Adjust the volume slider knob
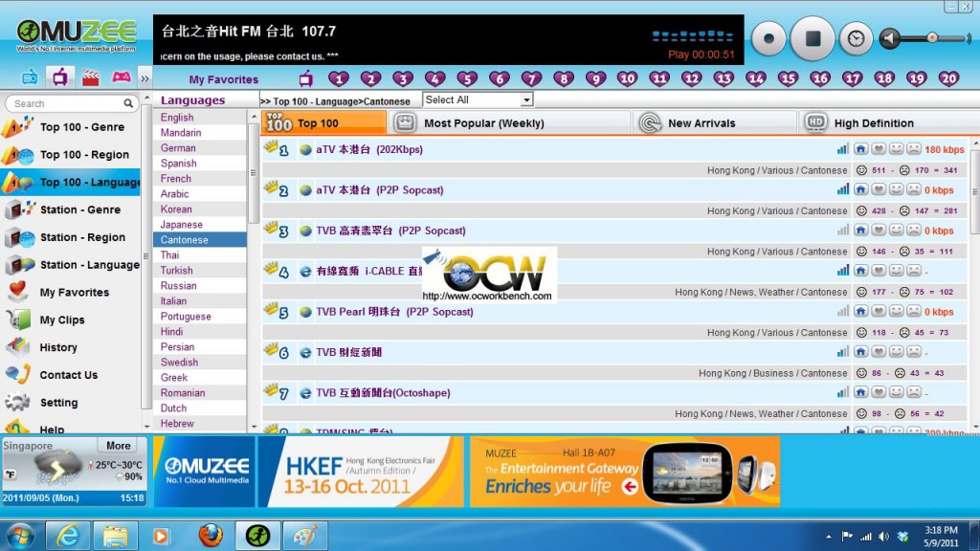980x551 pixels. pos(932,38)
